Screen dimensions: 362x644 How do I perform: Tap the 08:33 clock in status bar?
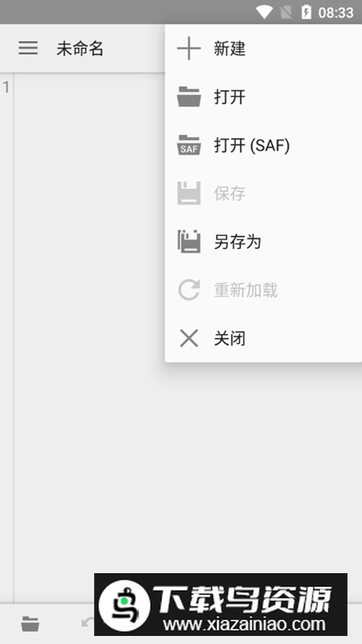coord(335,13)
